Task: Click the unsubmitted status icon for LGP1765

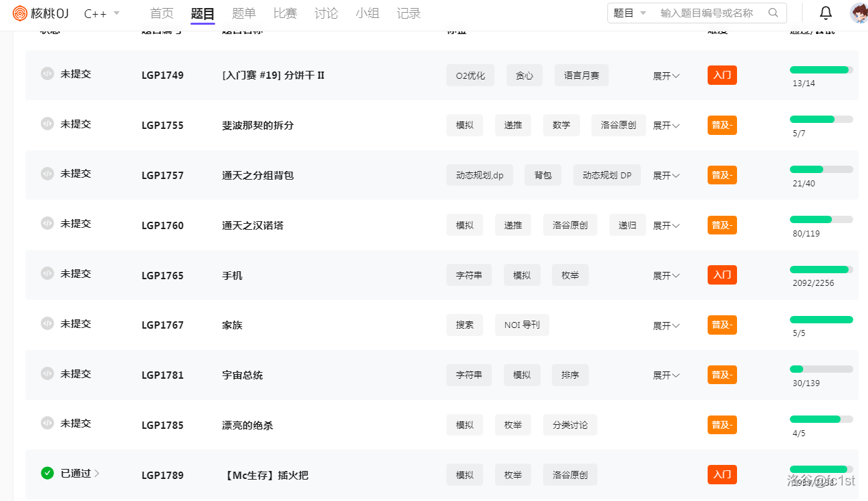Action: (47, 273)
